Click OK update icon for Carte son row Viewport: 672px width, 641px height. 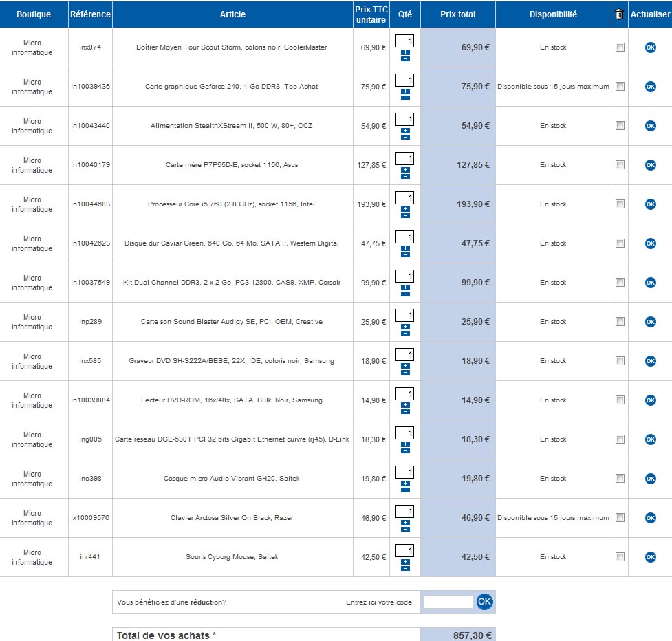click(650, 322)
